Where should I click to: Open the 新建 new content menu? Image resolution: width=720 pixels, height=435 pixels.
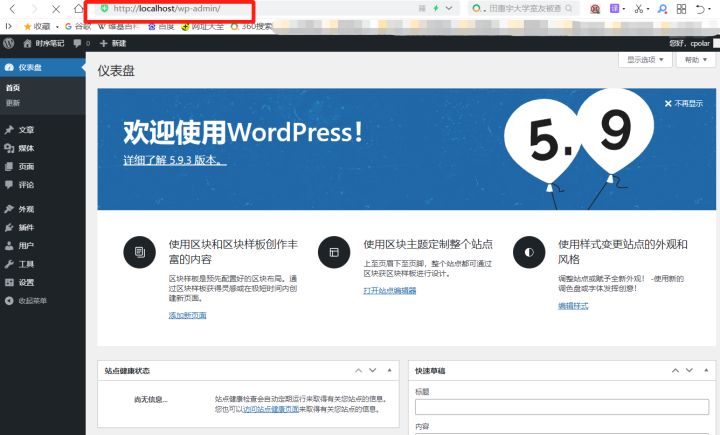(x=113, y=43)
